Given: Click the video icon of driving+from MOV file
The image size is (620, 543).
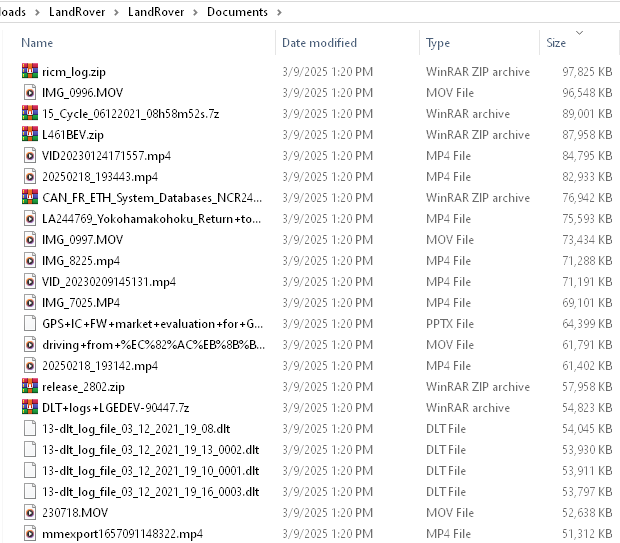Looking at the screenshot, I should (30, 344).
